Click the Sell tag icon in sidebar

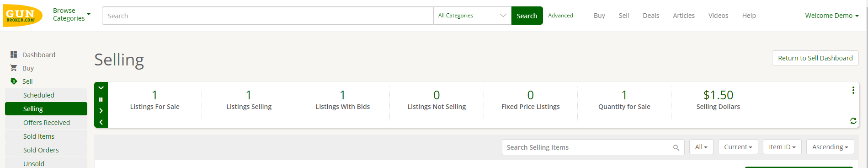point(14,81)
